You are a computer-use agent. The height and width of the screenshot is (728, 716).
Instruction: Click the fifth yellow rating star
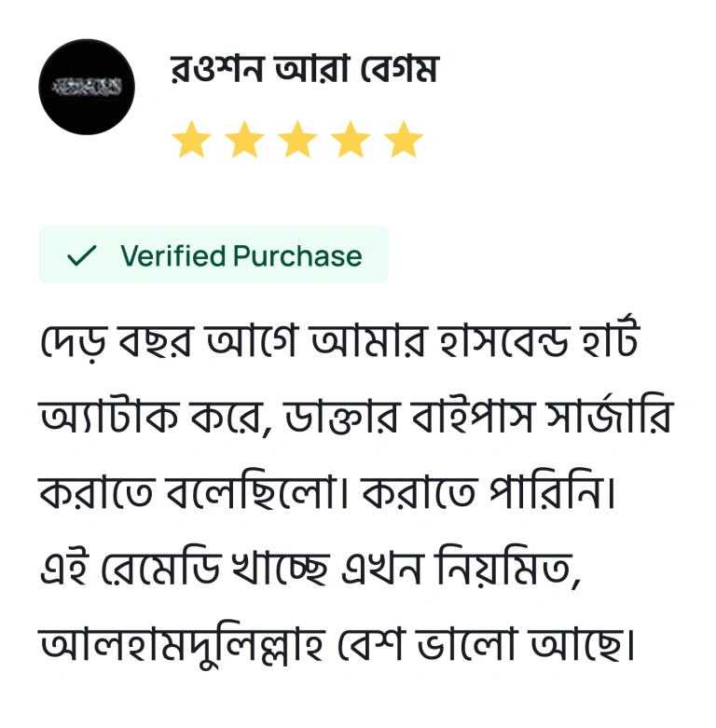(404, 139)
